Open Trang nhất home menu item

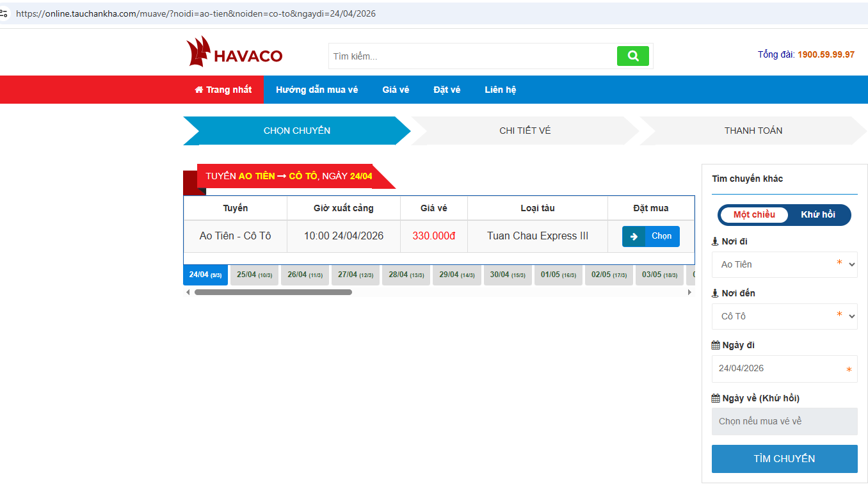[223, 90]
